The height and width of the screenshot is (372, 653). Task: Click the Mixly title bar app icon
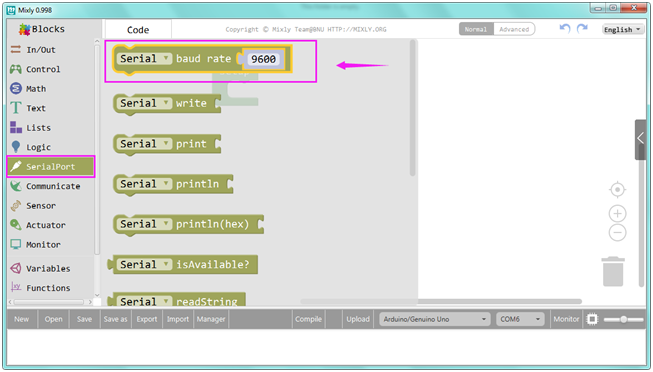pos(11,10)
